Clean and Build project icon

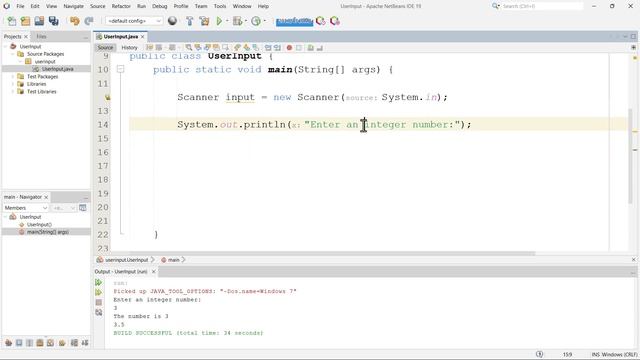(x=204, y=21)
